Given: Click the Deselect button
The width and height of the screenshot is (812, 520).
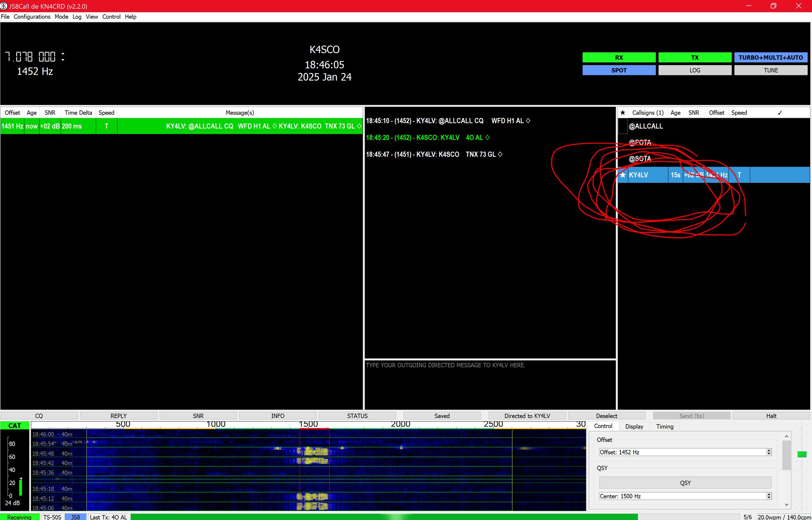Looking at the screenshot, I should point(606,416).
